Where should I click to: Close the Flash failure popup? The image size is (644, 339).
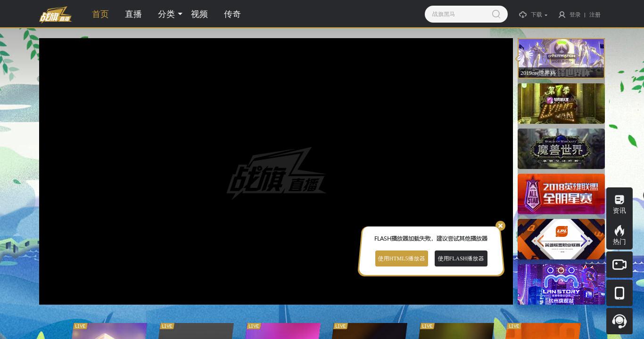(500, 226)
